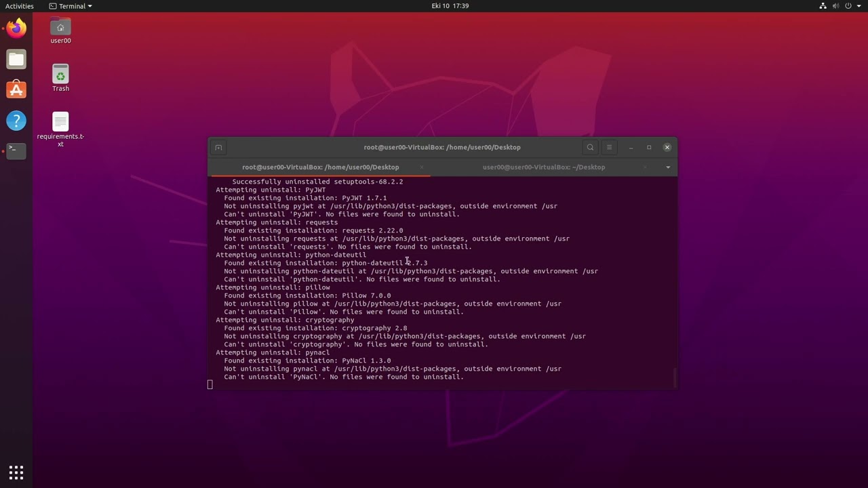
Task: Click 'Can't uninstall 'requests'' line
Action: coord(348,247)
